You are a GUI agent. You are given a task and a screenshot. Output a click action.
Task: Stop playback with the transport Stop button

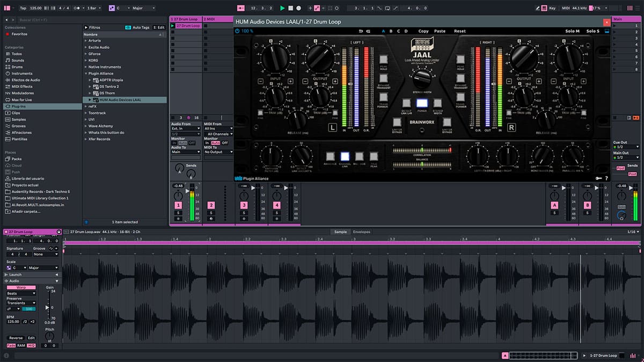point(290,8)
